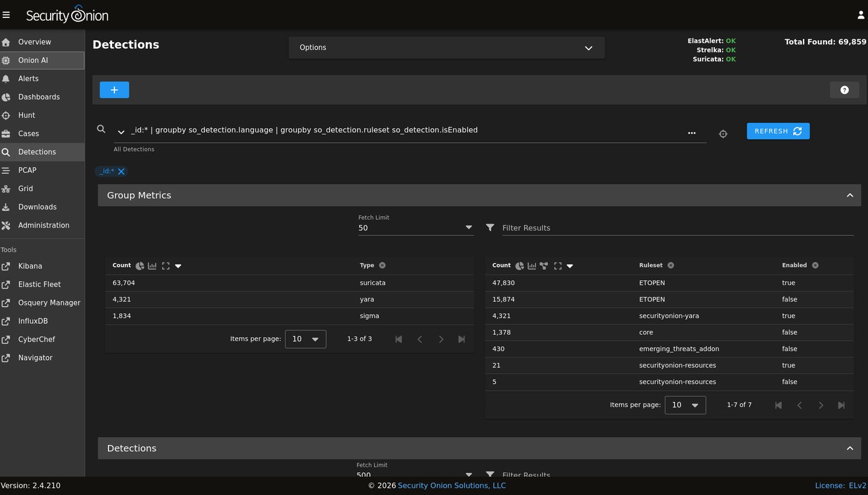868x495 pixels.
Task: Click the crosshair target icon beside query
Action: tap(723, 134)
